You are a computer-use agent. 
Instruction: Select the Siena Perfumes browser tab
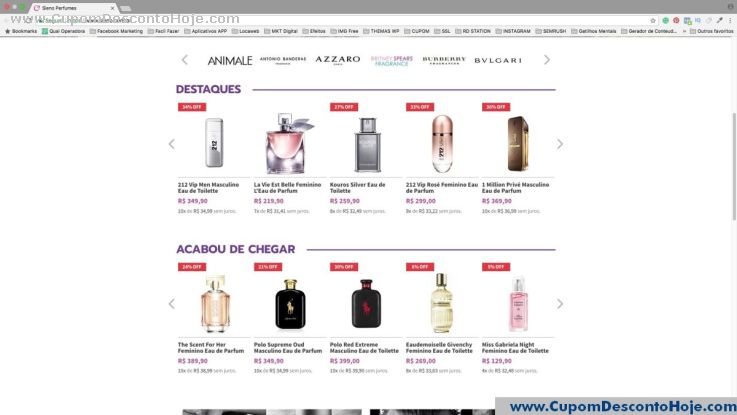(73, 8)
